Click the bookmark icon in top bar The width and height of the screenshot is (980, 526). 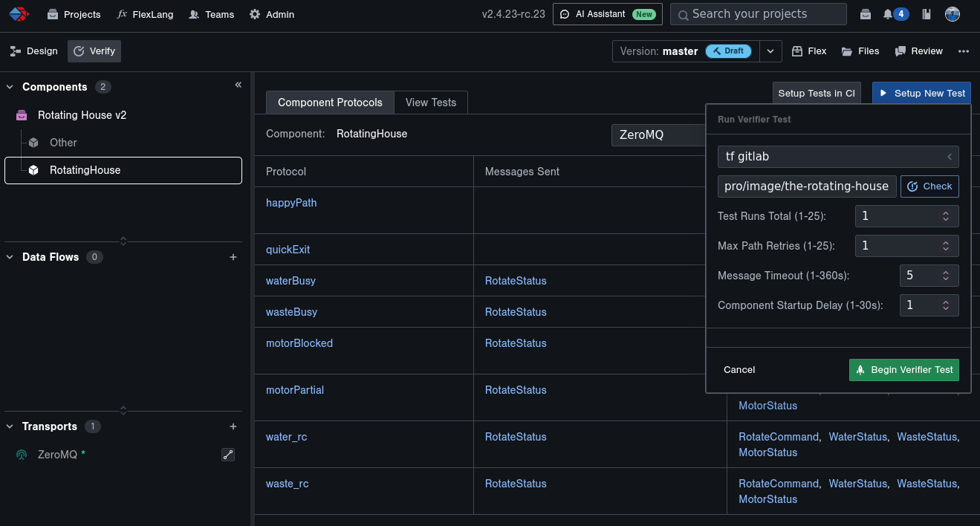click(x=927, y=14)
